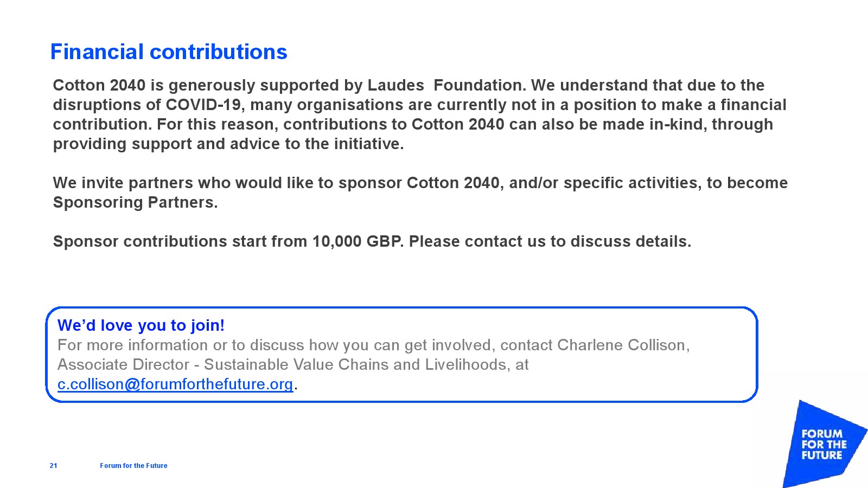The image size is (868, 488).
Task: Click the Sponsoring Partners text
Action: (135, 202)
